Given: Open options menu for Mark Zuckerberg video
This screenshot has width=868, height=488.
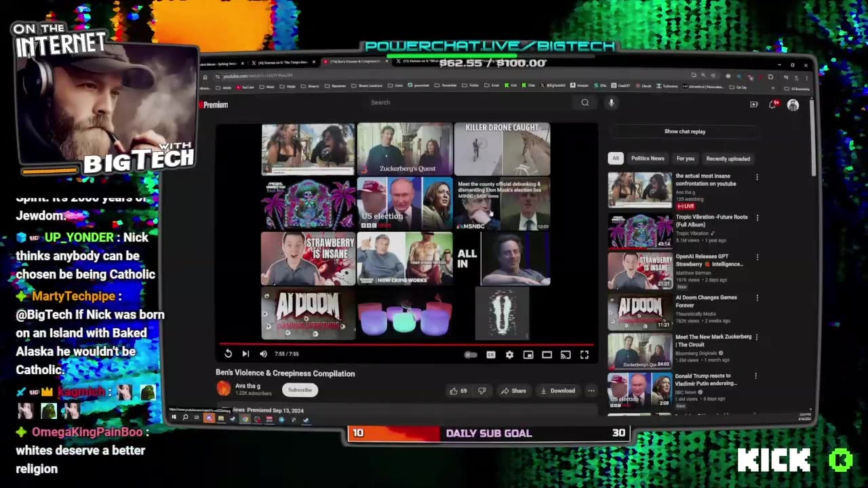Looking at the screenshot, I should tap(757, 337).
